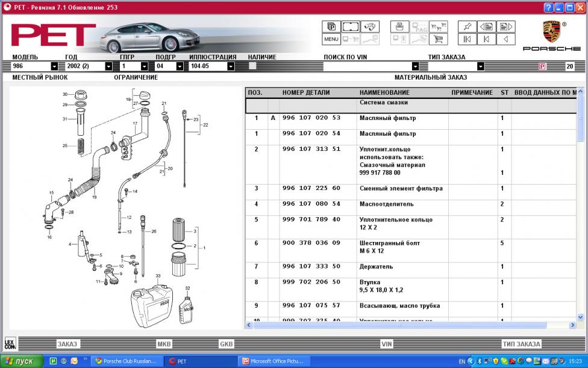Expand the ГЛГР dropdown showing 1
This screenshot has width=588, height=368.
point(145,66)
